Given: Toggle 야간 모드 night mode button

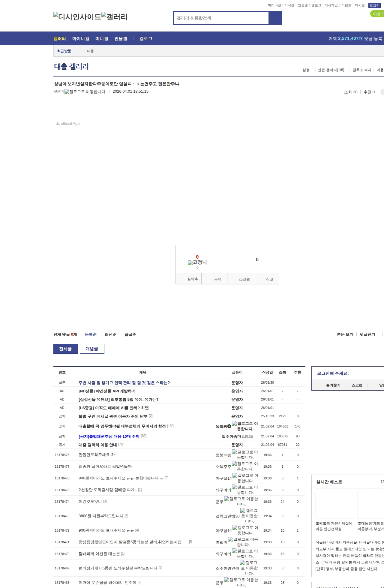Looking at the screenshot, I should pos(377,14).
